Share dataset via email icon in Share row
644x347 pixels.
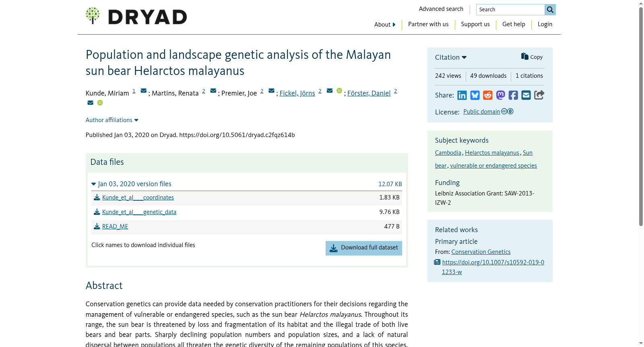tap(526, 95)
